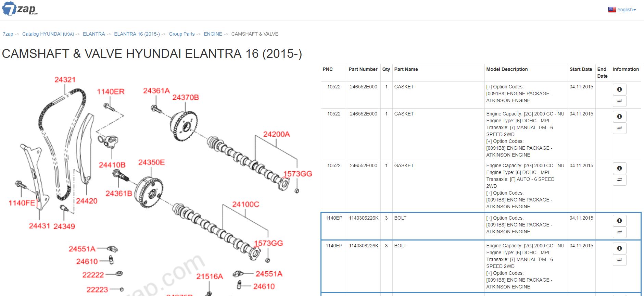Viewport: 644px width, 296px height.
Task: Click diagram label 24349
Action: pos(64,226)
